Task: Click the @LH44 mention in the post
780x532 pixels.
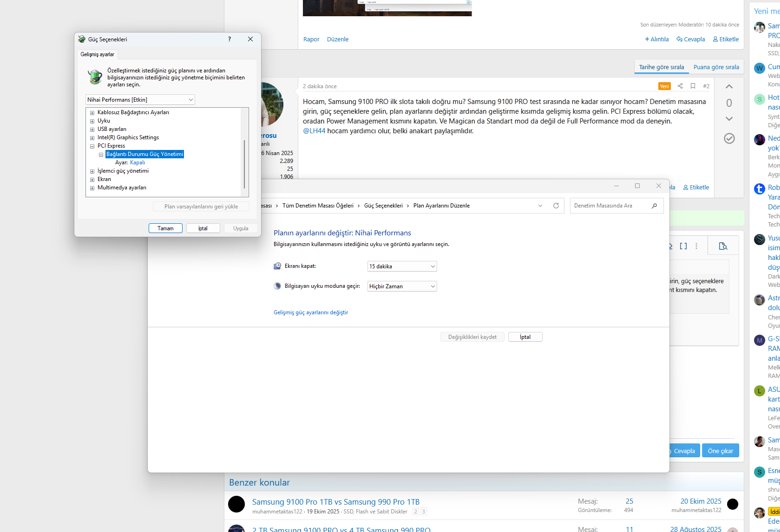Action: (x=314, y=131)
